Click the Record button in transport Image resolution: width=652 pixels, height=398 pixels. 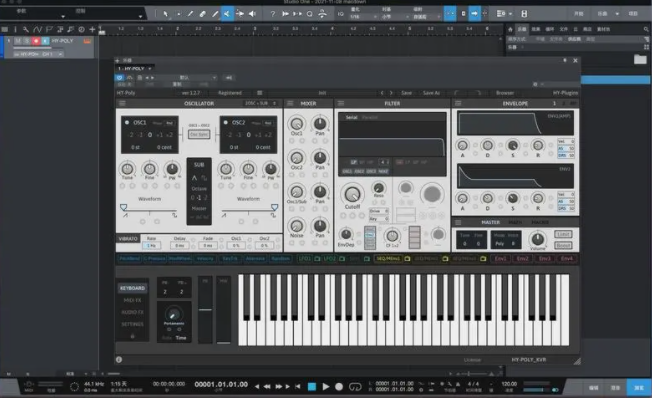point(339,387)
